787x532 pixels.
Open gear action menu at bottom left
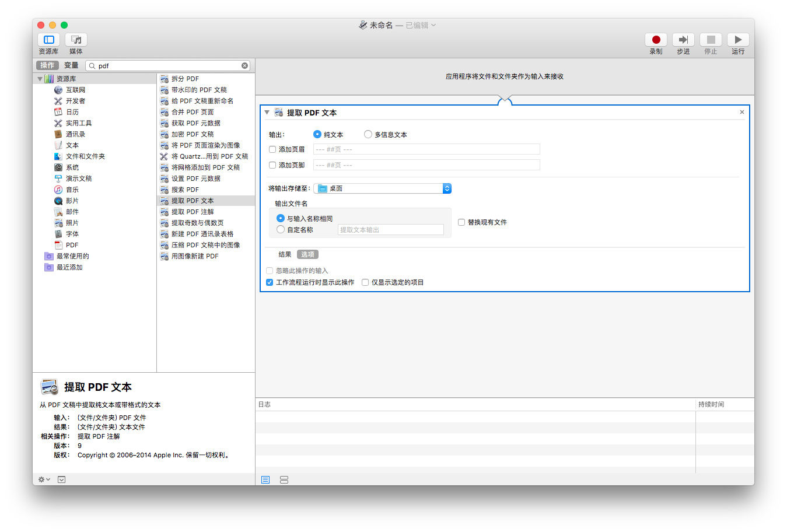click(44, 480)
